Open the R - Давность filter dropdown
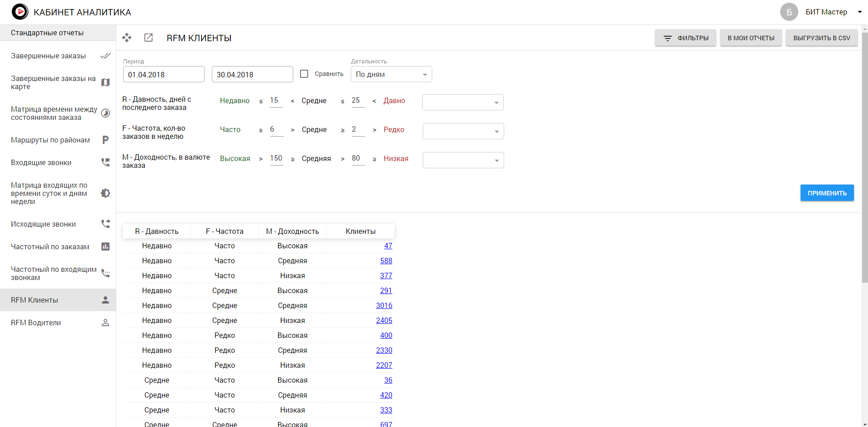The width and height of the screenshot is (868, 427). 463,102
